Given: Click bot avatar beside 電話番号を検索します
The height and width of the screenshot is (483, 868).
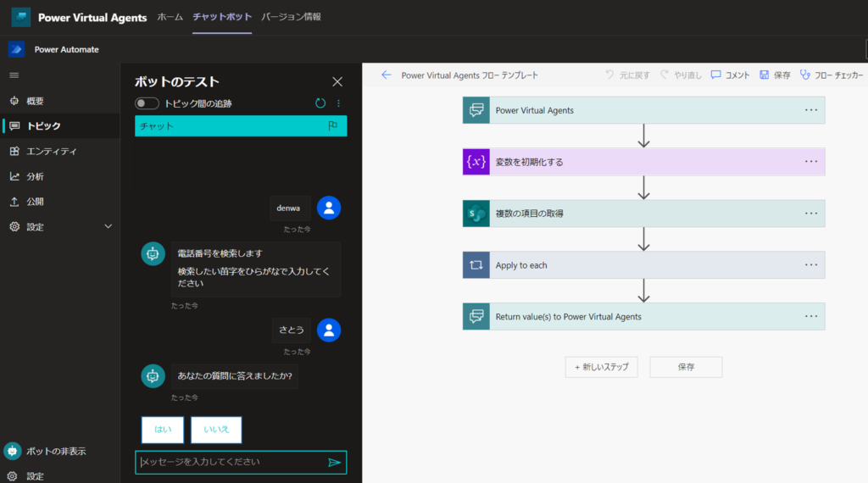Looking at the screenshot, I should tap(153, 254).
